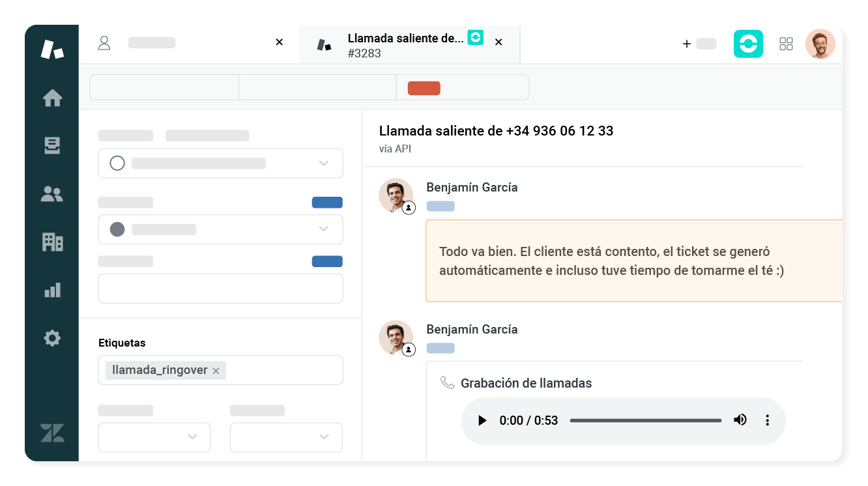The image size is (868, 486).
Task: Open the Admin settings gear
Action: coord(52,337)
